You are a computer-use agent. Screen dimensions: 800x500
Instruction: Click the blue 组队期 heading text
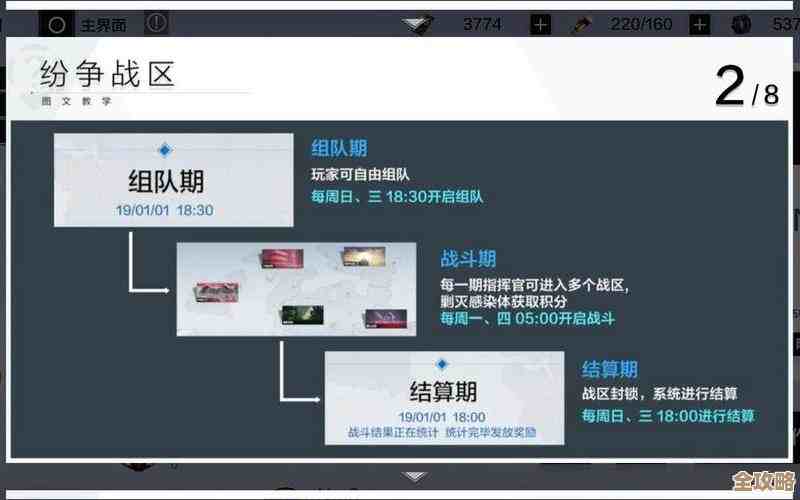pyautogui.click(x=339, y=148)
